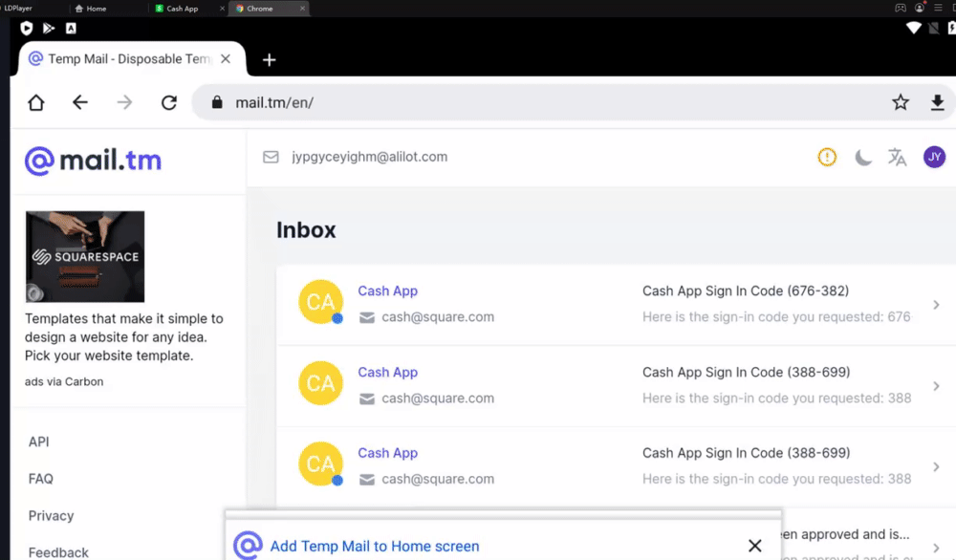Bookmark page with the star icon
956x560 pixels.
point(900,102)
